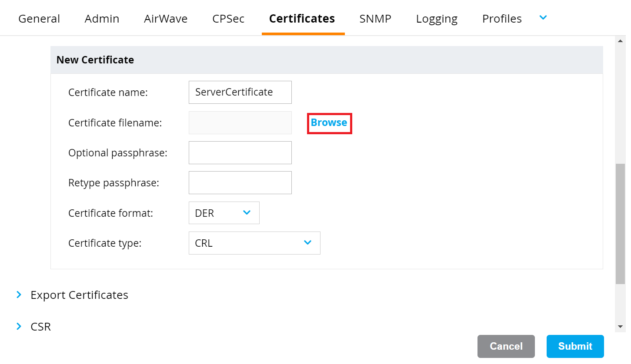Click into the Retype passphrase field

click(240, 182)
